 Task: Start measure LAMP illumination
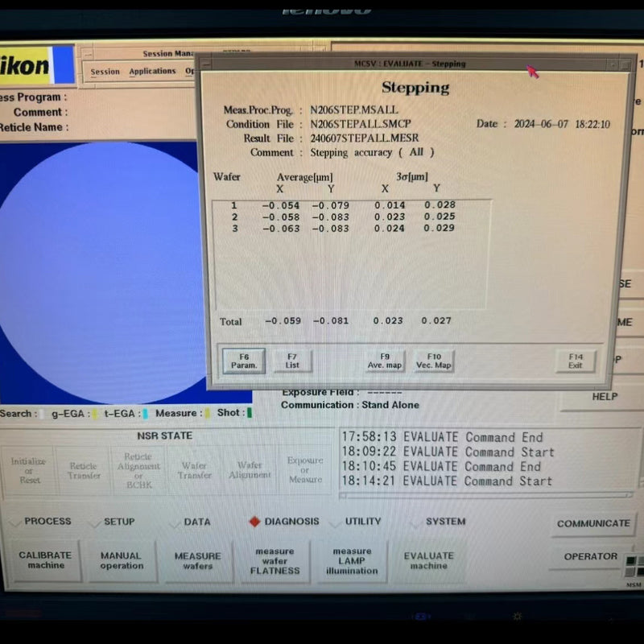coord(352,560)
